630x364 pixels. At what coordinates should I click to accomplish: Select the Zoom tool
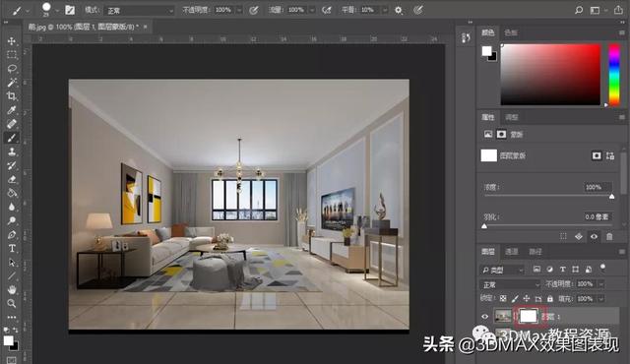[12, 303]
